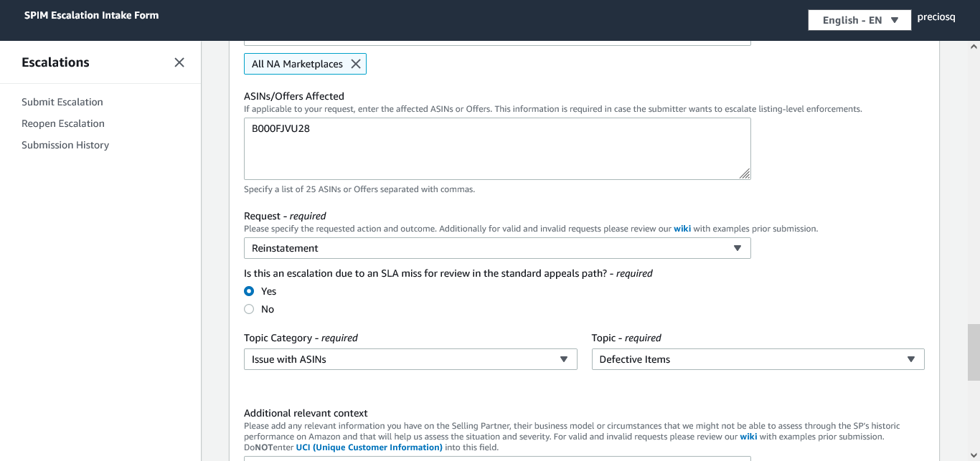
Task: Select Yes for SLA miss escalation
Action: point(249,291)
